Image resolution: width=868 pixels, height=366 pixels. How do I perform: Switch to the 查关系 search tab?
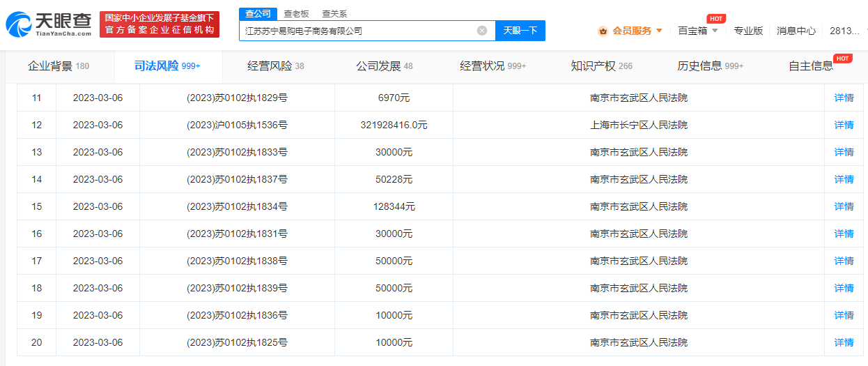pos(334,14)
